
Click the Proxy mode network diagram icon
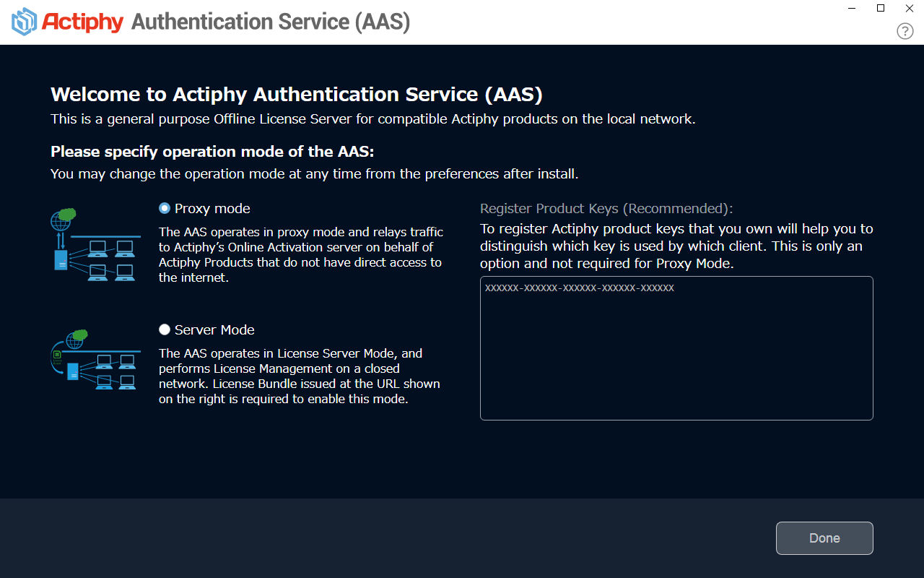[95, 244]
